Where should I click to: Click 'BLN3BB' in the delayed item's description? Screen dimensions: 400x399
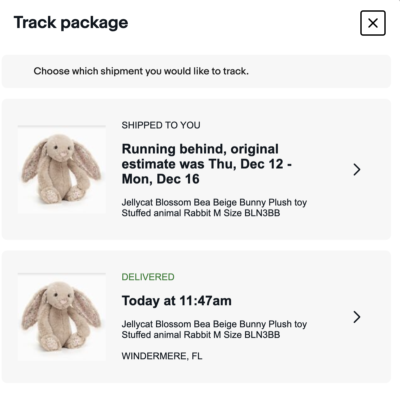coord(262,213)
